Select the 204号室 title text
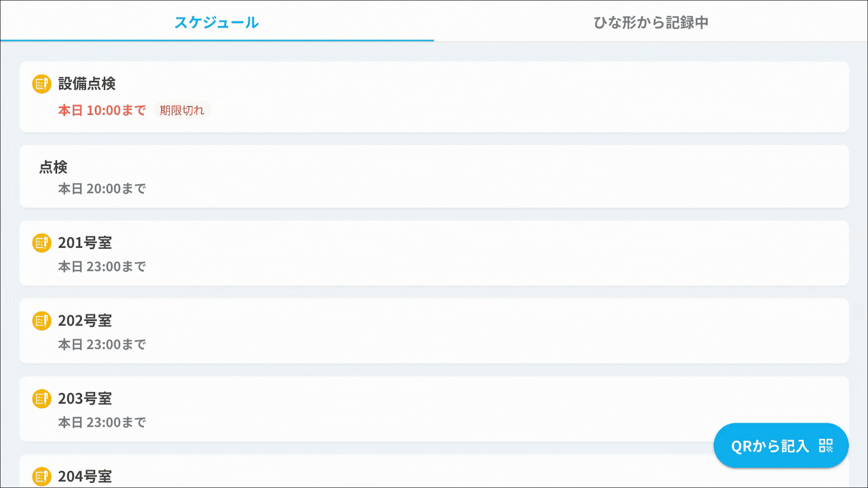The image size is (868, 488). [x=85, y=476]
